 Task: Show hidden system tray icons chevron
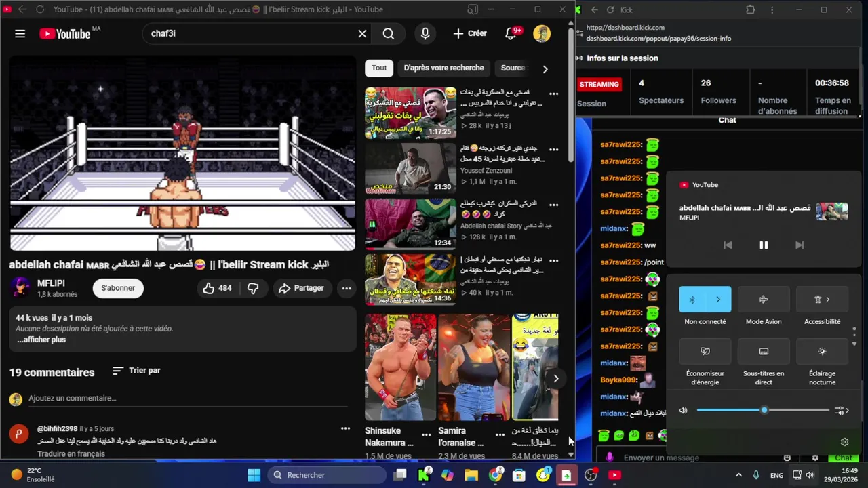coord(738,475)
